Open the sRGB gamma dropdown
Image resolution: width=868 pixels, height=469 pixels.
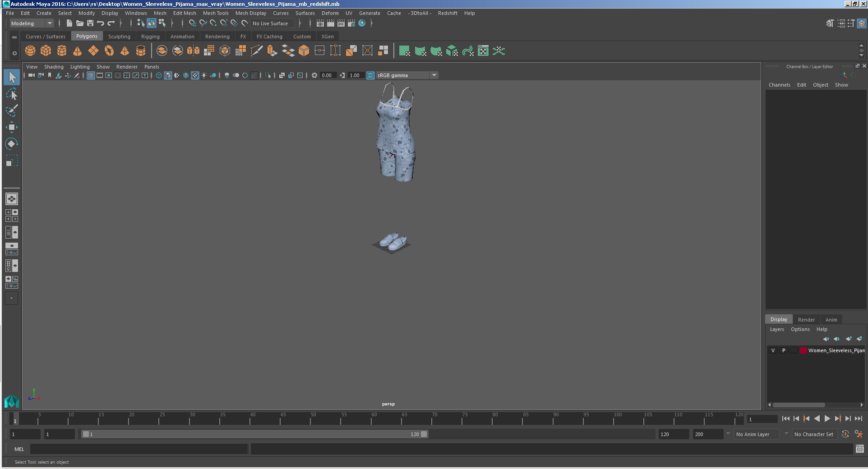pos(407,75)
